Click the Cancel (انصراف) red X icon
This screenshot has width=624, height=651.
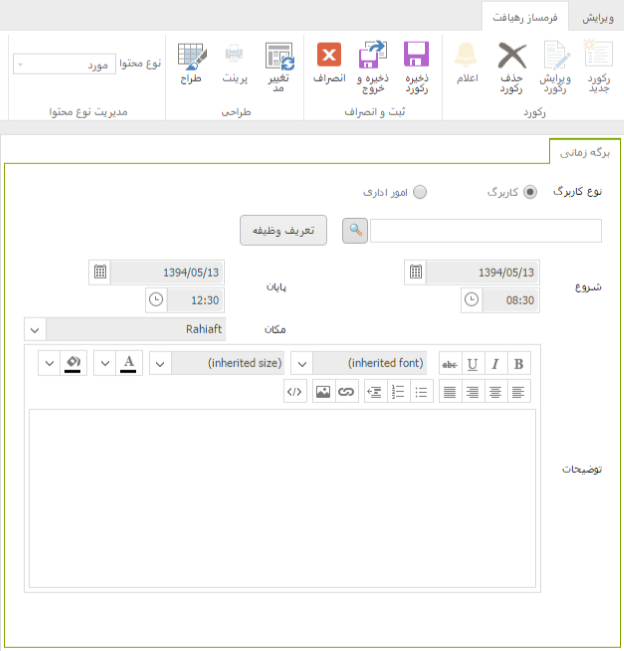329,54
